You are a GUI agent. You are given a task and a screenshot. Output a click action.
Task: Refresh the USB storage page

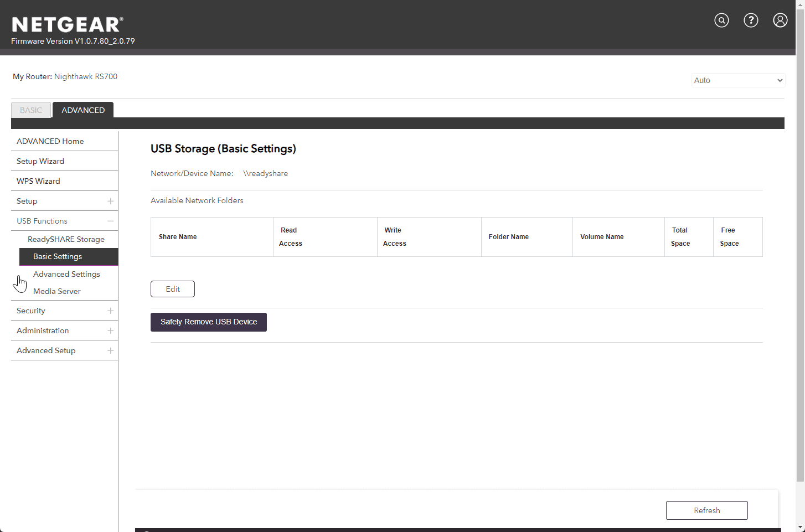coord(706,510)
